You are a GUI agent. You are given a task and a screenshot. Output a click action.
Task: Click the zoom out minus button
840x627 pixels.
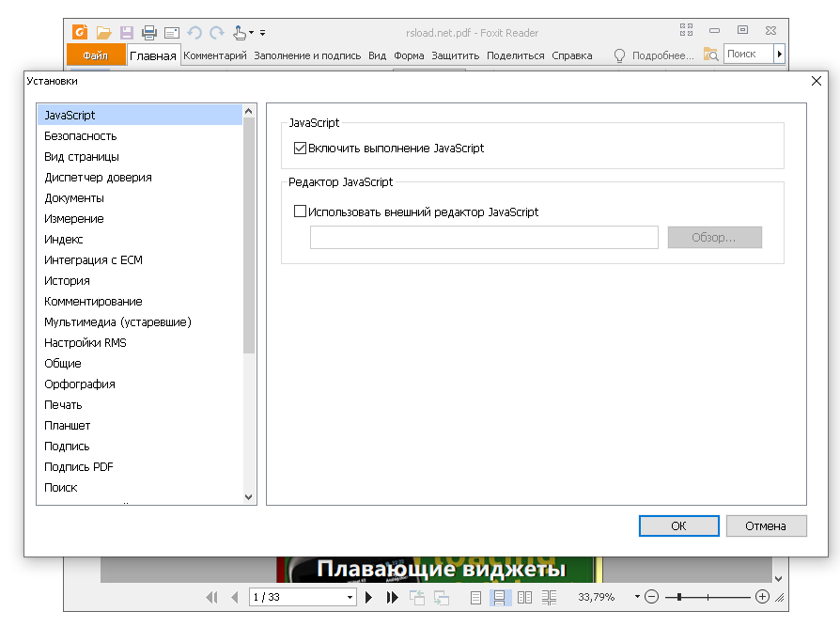tap(651, 597)
